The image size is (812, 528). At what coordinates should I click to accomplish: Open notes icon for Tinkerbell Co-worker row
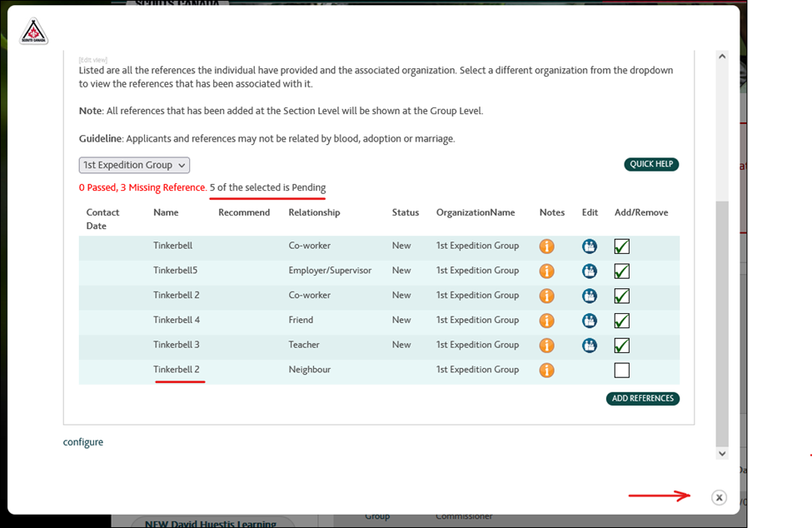[546, 247]
